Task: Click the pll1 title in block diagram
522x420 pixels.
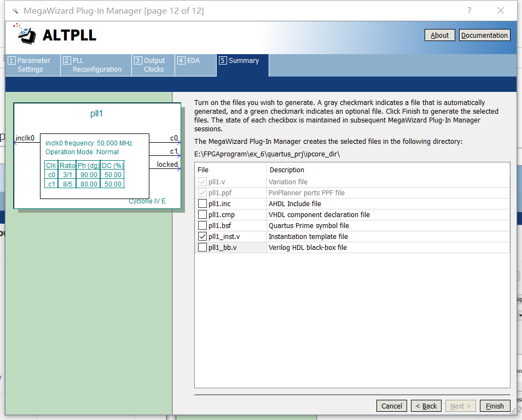Action: (x=96, y=114)
